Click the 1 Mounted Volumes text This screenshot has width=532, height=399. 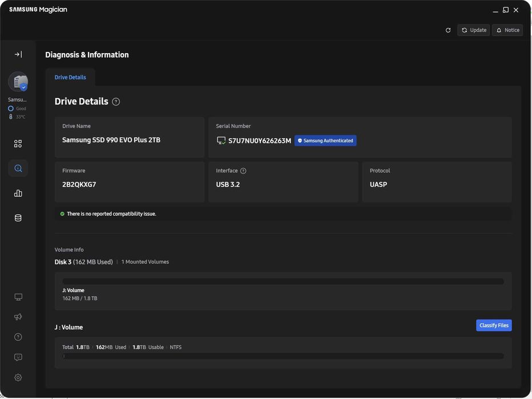tap(145, 262)
